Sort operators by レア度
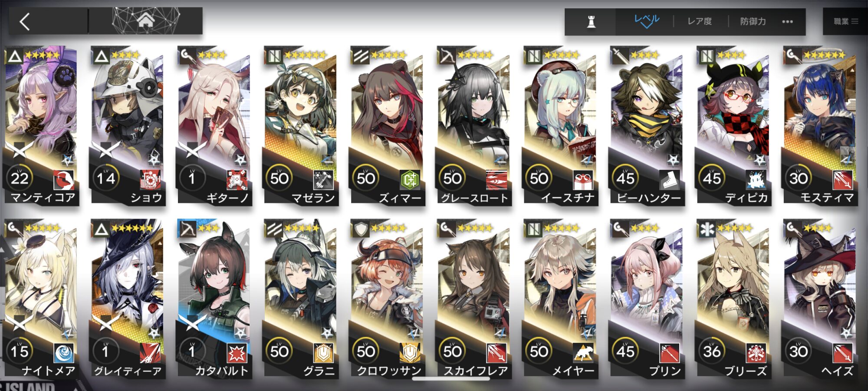The height and width of the screenshot is (391, 868). pyautogui.click(x=700, y=21)
